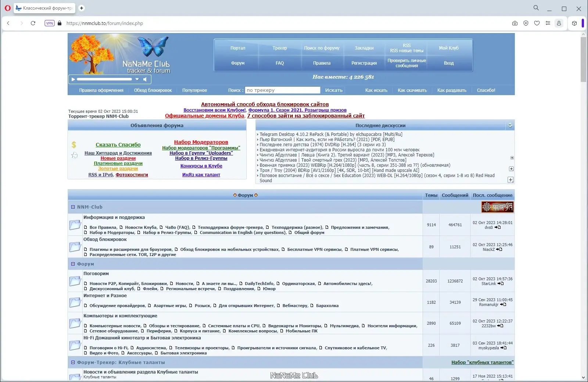Click folder icon for Информация и поддержка
This screenshot has height=382, width=588.
click(75, 224)
